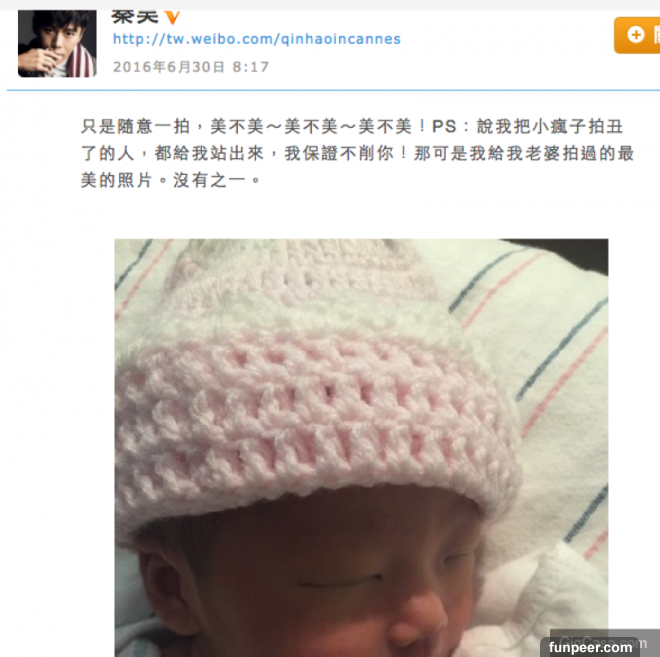Open the tw.weibo.com/qinhaoincannes link
The height and width of the screenshot is (657, 660).
pos(257,39)
